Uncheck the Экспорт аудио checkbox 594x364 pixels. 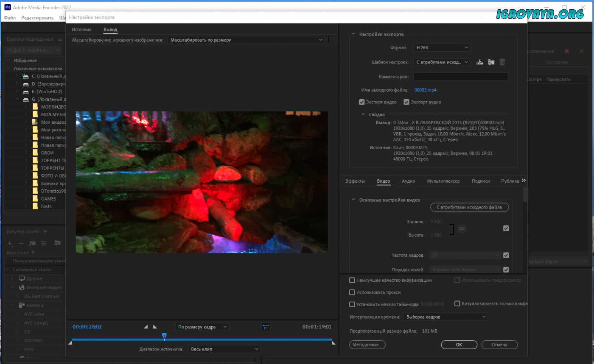pos(406,102)
